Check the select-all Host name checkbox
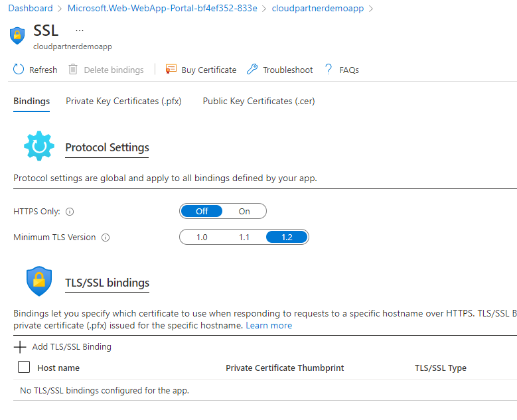 point(24,367)
